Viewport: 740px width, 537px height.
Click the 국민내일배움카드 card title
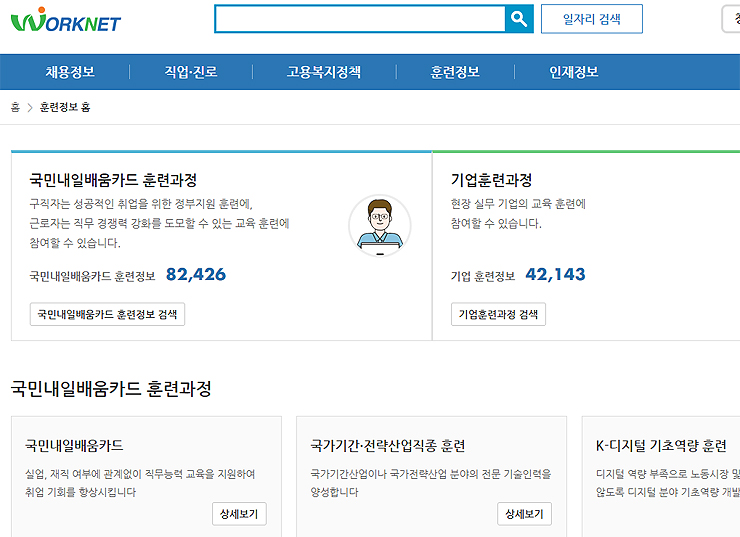coord(74,446)
